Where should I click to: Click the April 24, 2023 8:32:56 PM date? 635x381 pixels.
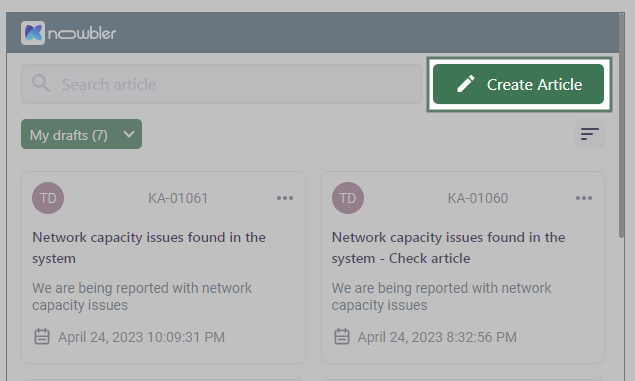click(437, 337)
